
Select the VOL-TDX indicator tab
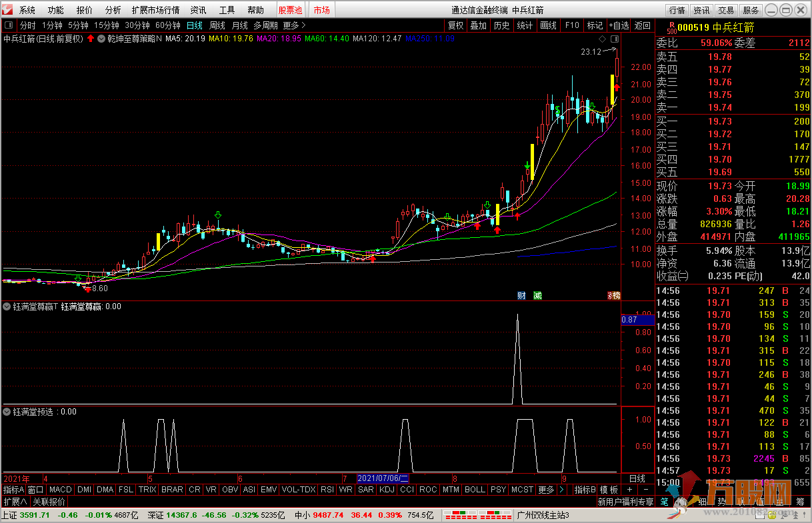[299, 490]
